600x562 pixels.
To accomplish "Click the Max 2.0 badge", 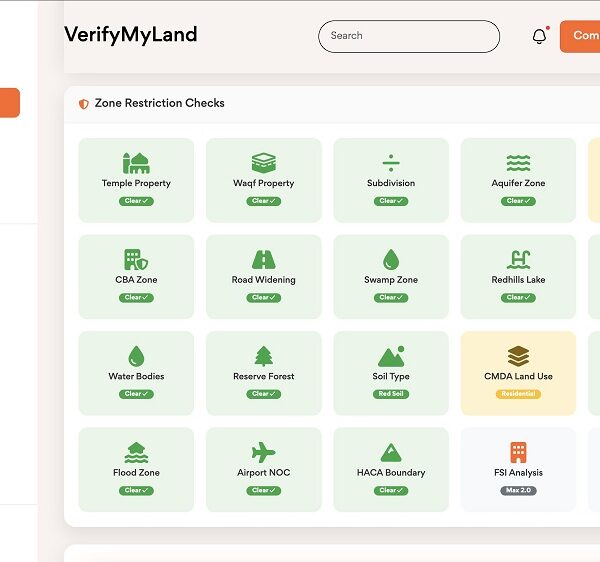I will point(518,490).
